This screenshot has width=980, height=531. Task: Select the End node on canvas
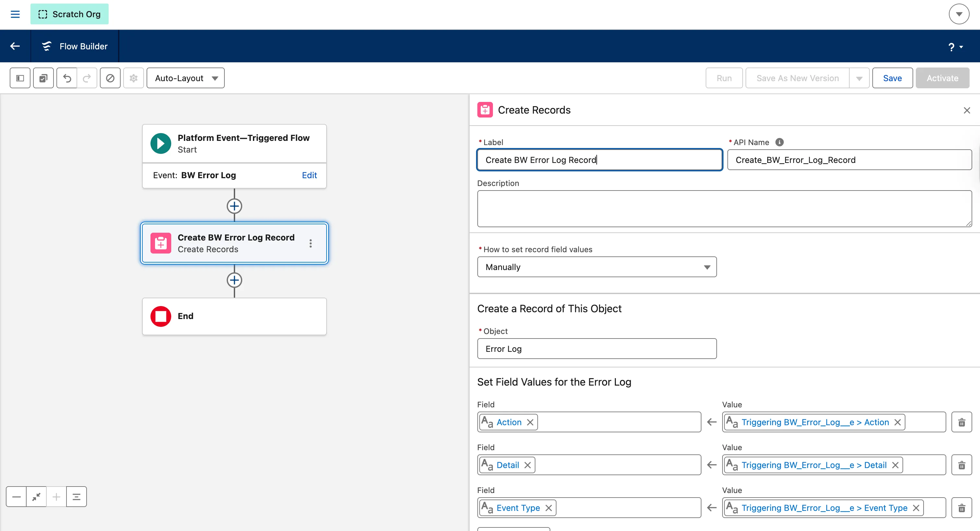[234, 316]
